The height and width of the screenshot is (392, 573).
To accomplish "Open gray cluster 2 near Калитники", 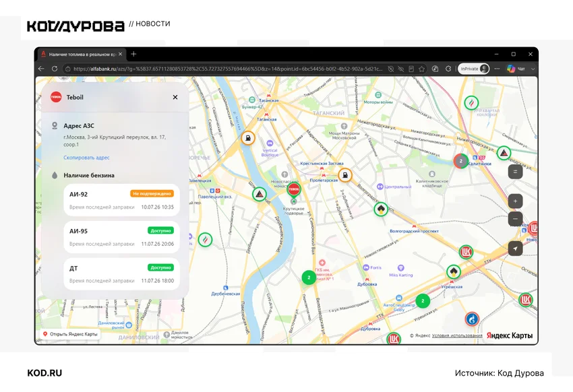I will [461, 160].
